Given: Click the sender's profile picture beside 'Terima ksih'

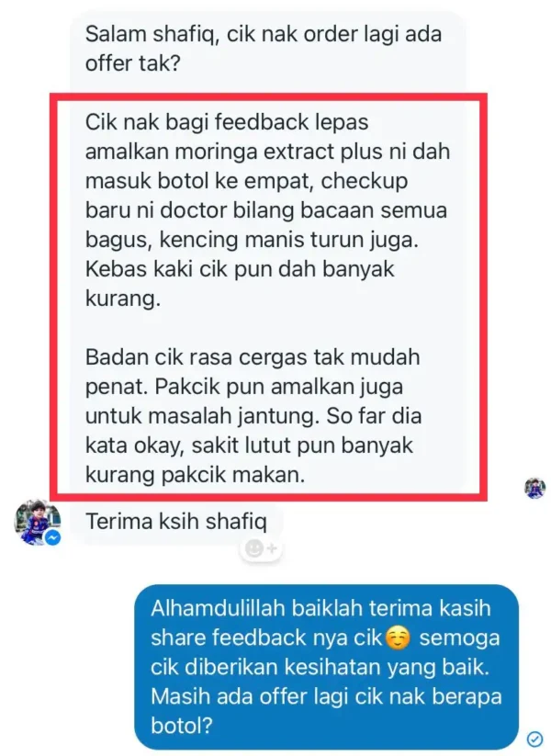Looking at the screenshot, I should click(x=38, y=522).
